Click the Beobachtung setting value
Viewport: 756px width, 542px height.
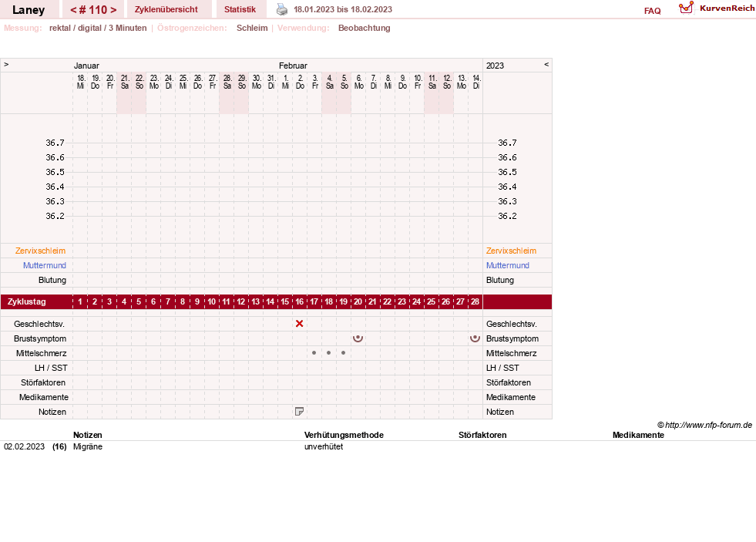coord(364,28)
